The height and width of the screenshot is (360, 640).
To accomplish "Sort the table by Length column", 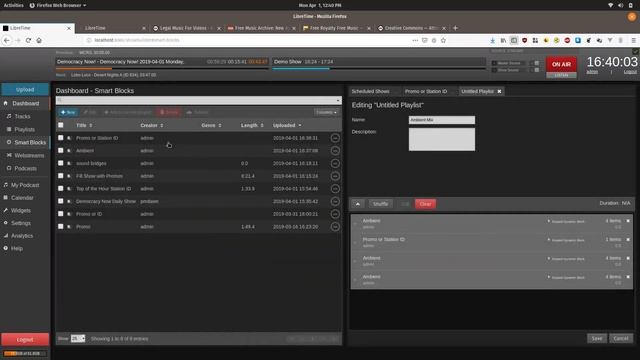I will pos(252,125).
